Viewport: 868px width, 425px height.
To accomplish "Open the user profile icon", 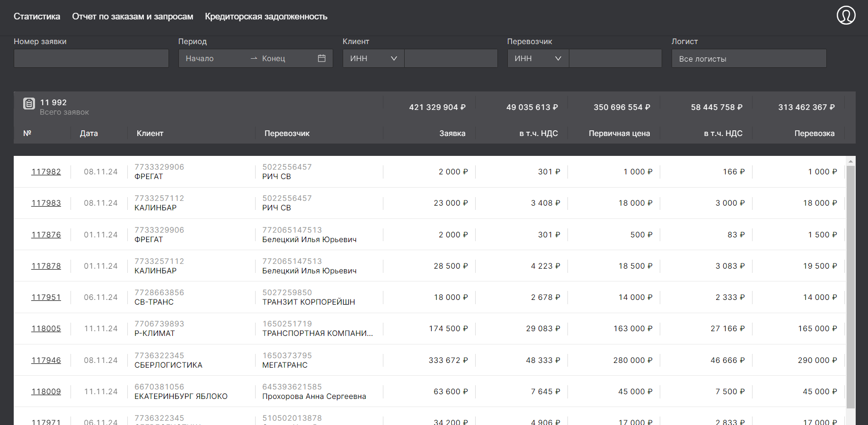I will (846, 15).
